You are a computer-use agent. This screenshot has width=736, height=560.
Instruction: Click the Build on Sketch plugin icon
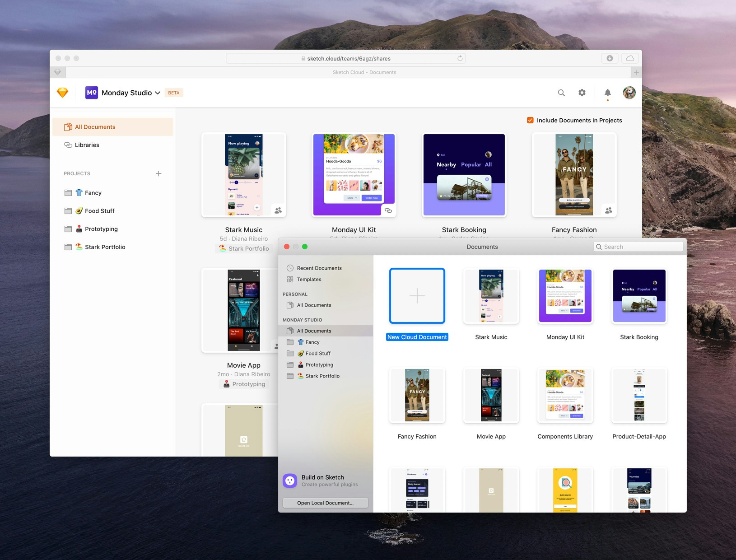click(x=289, y=481)
